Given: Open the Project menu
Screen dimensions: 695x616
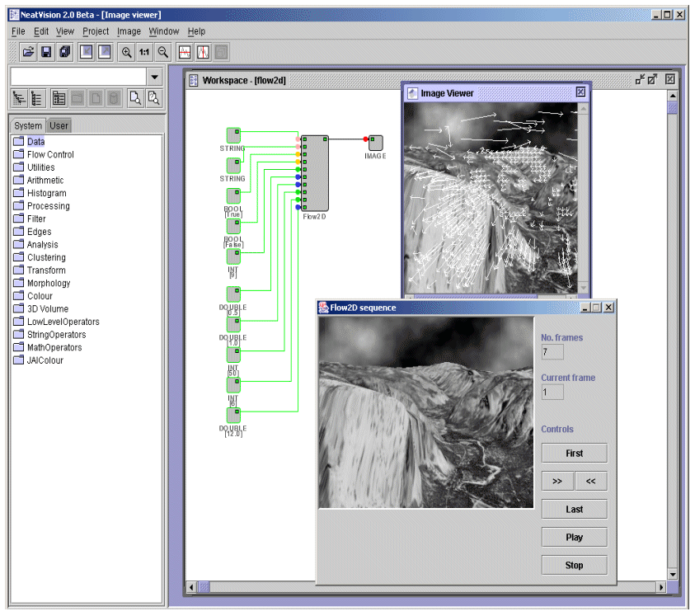Looking at the screenshot, I should click(x=96, y=31).
